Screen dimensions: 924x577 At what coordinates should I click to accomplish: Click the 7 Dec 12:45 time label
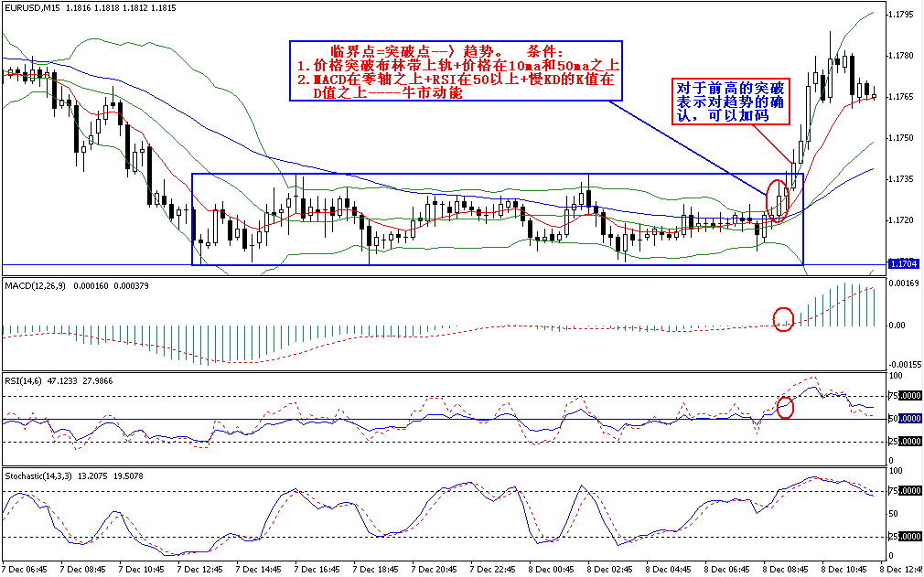point(200,570)
